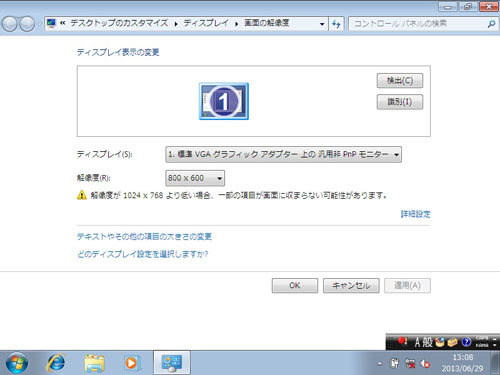This screenshot has height=375, width=500.
Task: Click the IME input mode A indicator
Action: click(x=417, y=342)
